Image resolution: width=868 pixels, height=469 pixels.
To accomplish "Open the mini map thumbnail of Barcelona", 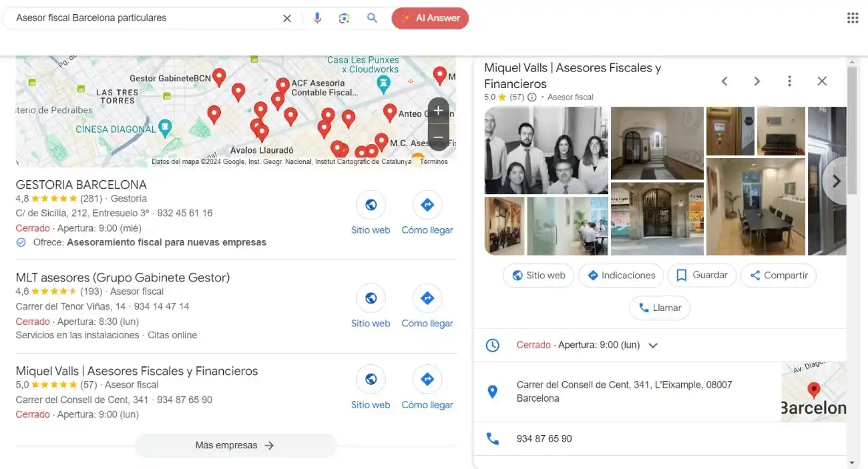I will point(814,392).
